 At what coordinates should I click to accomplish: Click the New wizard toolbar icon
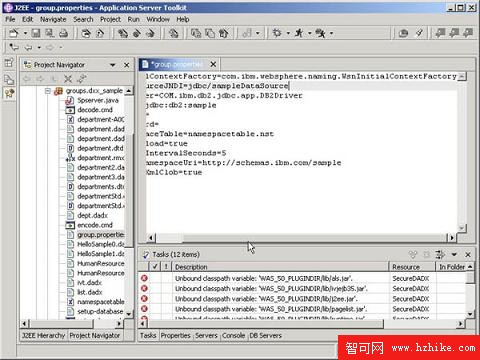pyautogui.click(x=14, y=33)
